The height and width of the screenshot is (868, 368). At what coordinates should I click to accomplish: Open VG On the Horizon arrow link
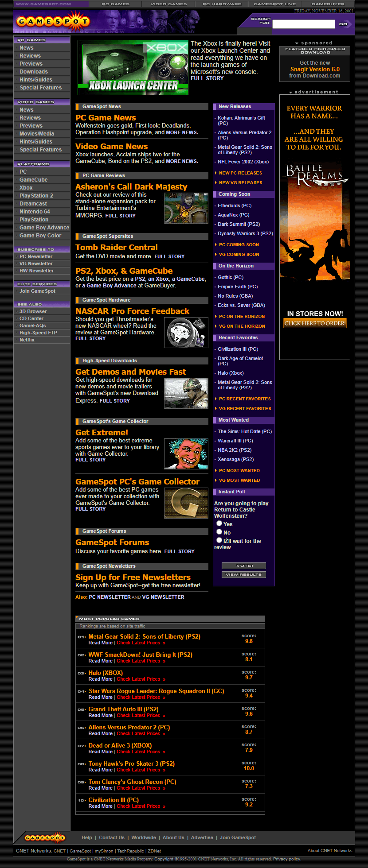click(242, 326)
